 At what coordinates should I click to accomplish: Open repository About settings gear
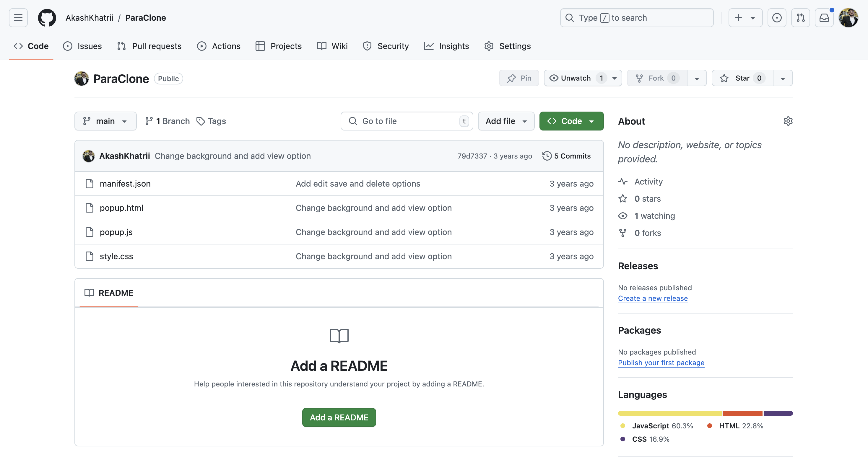pyautogui.click(x=788, y=121)
